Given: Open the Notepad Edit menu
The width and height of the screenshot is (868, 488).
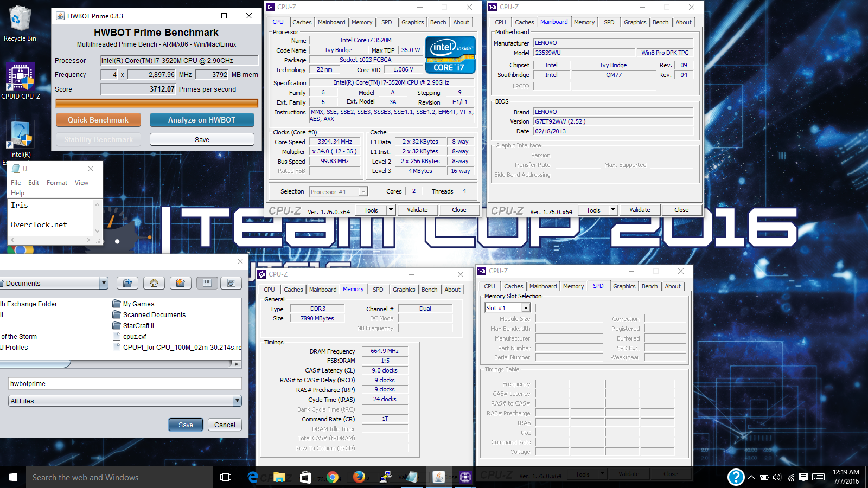Looking at the screenshot, I should (x=34, y=183).
